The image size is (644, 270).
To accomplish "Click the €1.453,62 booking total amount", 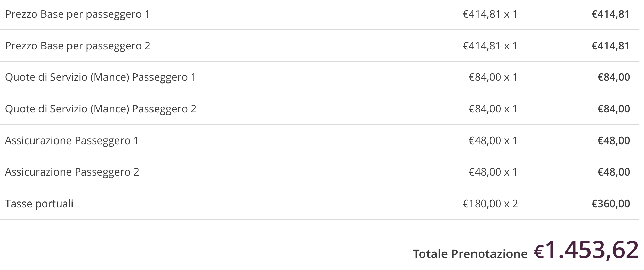I will (x=586, y=250).
